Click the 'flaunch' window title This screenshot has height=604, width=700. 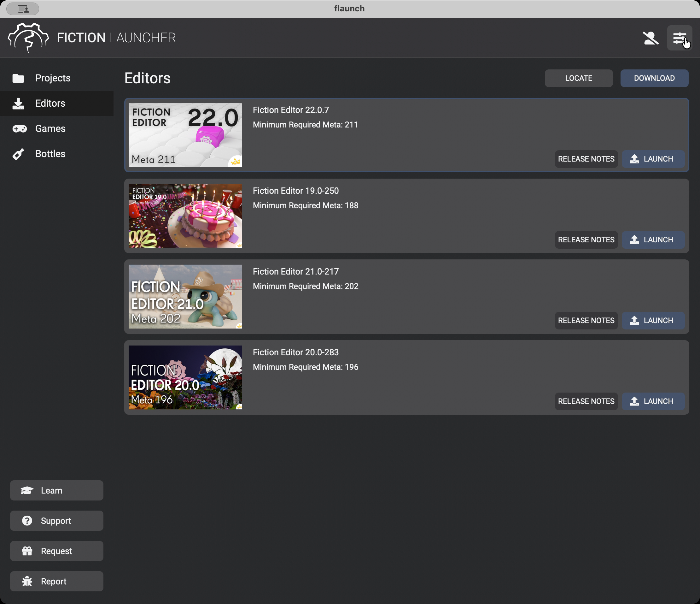349,9
